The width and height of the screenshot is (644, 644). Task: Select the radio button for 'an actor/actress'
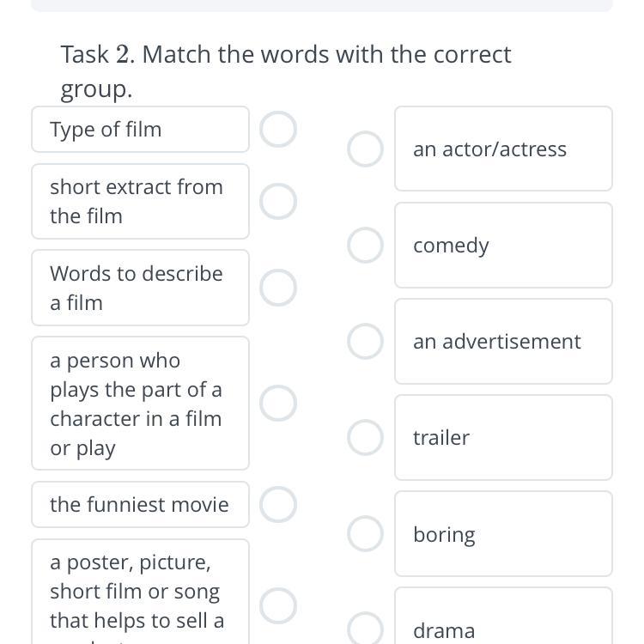[365, 149]
